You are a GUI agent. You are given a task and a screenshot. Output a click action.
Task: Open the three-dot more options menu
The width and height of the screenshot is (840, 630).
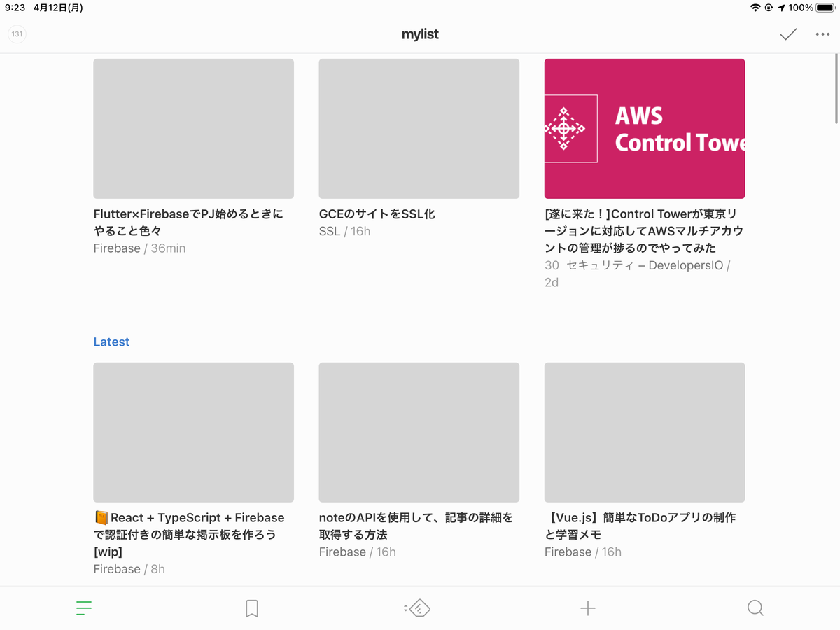(822, 34)
